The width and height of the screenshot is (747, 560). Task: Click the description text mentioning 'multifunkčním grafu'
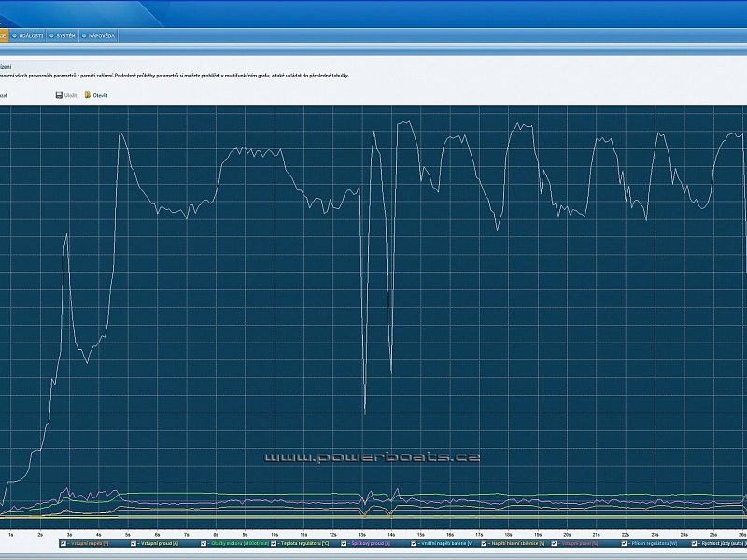(175, 76)
